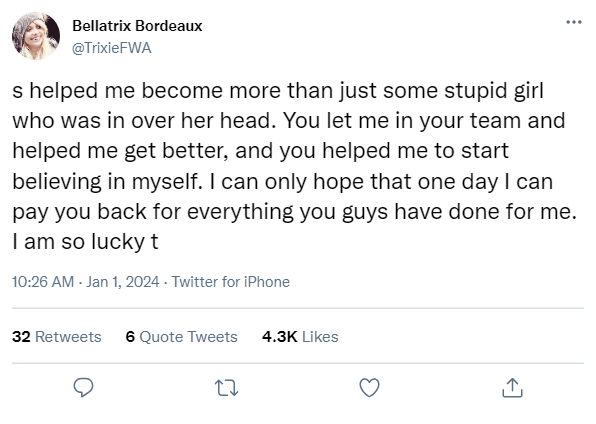Click the tweet body text paragraph
This screenshot has width=596, height=424.
pos(295,166)
